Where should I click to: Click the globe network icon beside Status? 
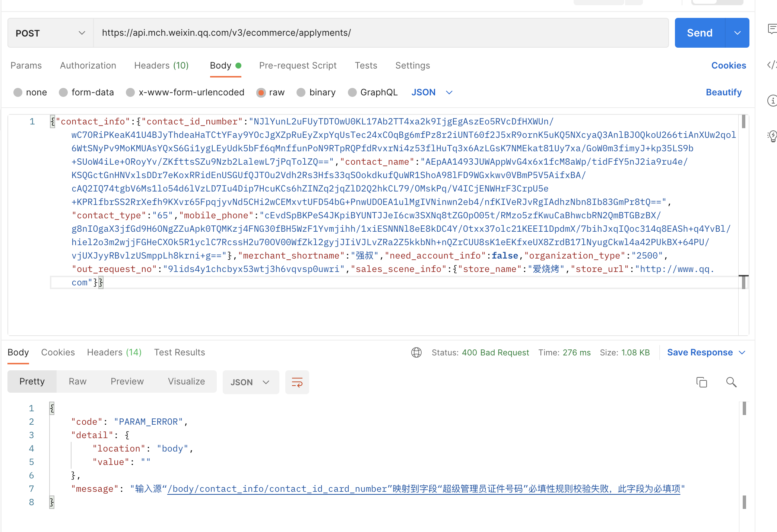416,352
